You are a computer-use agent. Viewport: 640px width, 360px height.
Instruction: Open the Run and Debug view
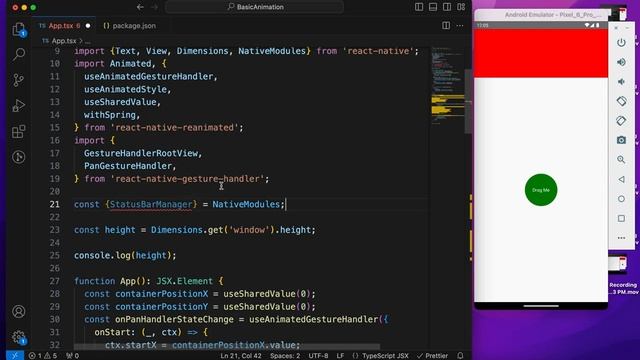click(x=19, y=106)
